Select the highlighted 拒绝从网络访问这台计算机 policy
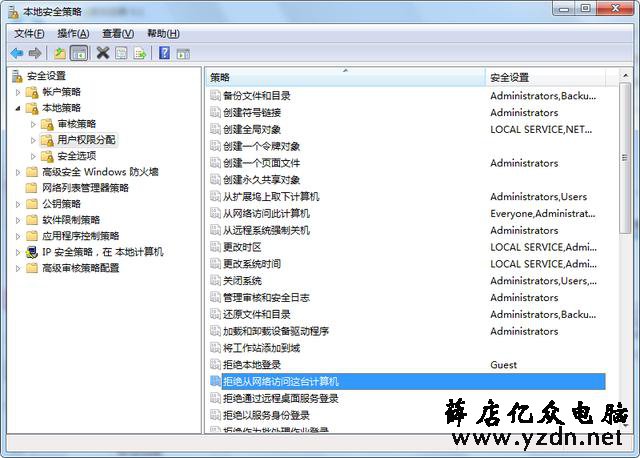The width and height of the screenshot is (640, 458). pos(407,381)
